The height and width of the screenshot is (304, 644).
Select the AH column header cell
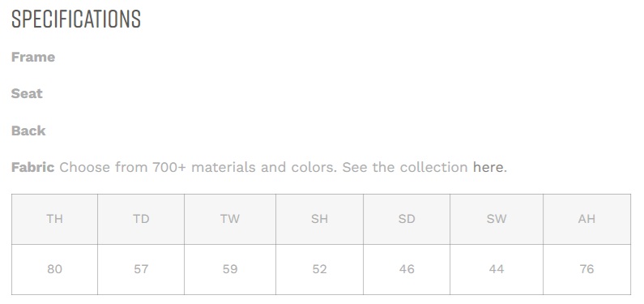click(587, 219)
